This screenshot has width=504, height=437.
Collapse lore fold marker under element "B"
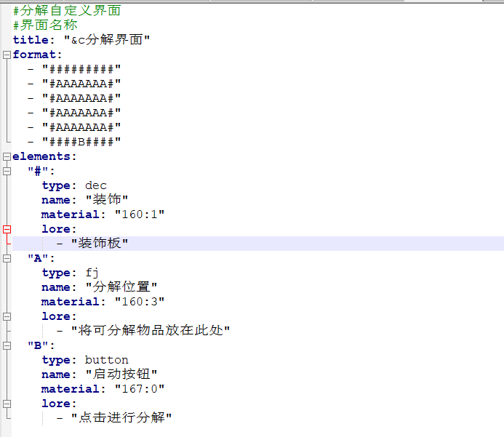pos(7,404)
